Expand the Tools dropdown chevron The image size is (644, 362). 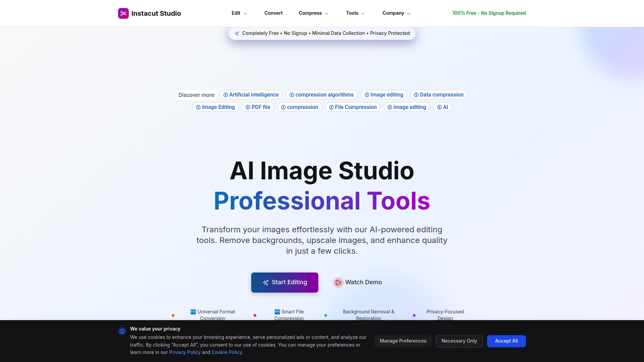[364, 13]
